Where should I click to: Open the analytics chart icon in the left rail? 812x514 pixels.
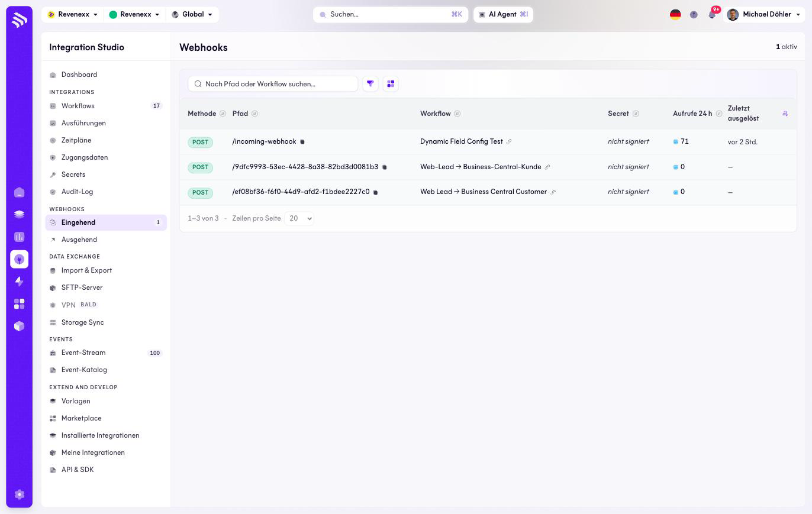pos(19,237)
